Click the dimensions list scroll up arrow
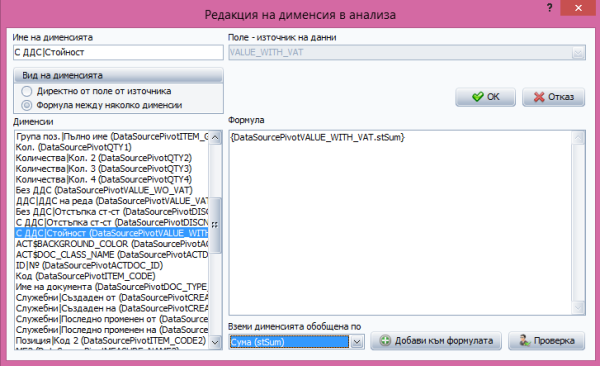Image resolution: width=600 pixels, height=366 pixels. point(215,138)
